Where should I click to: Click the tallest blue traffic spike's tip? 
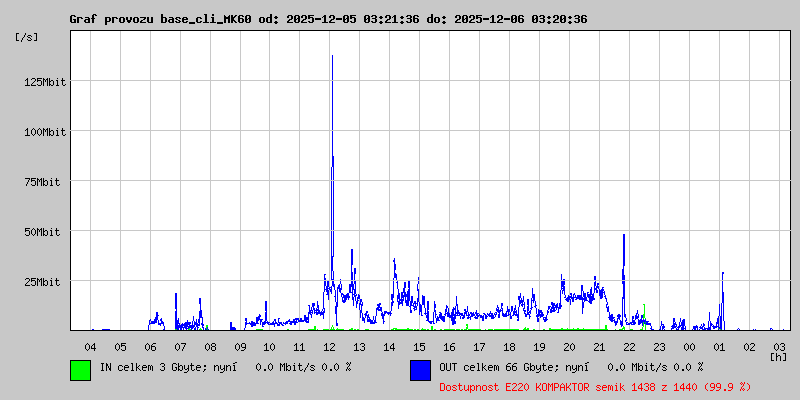click(332, 57)
